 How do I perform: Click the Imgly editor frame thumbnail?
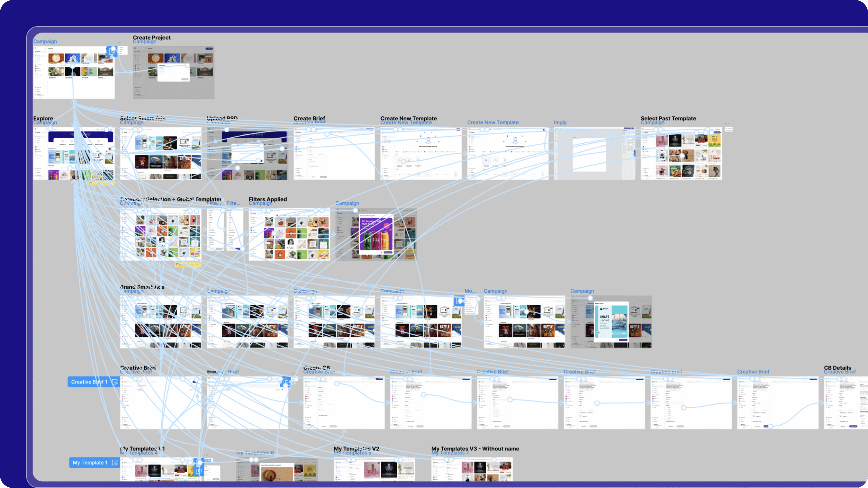pos(594,154)
